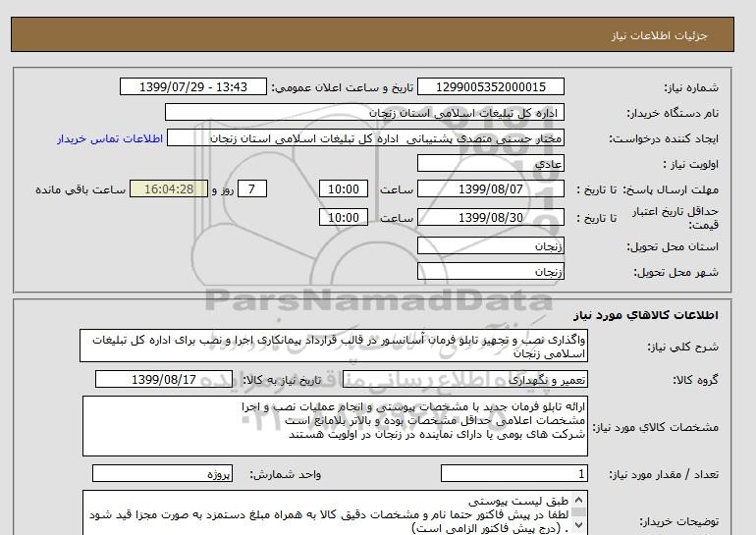This screenshot has height=535, width=756.
Task: Click price validity date 1399/08/30
Action: point(490,217)
